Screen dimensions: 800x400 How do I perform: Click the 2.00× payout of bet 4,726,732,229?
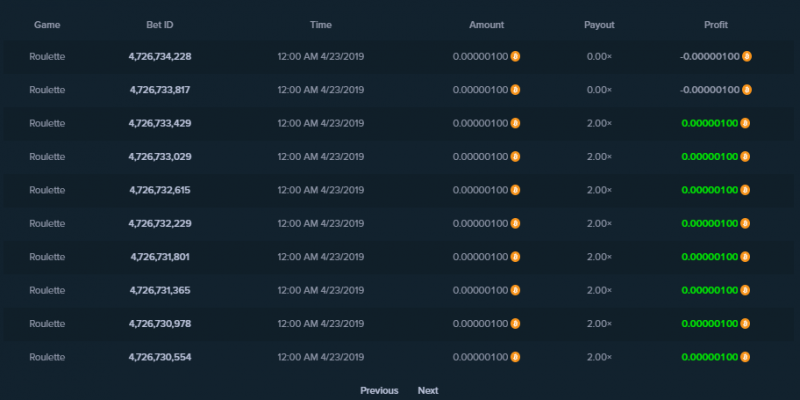pos(599,223)
